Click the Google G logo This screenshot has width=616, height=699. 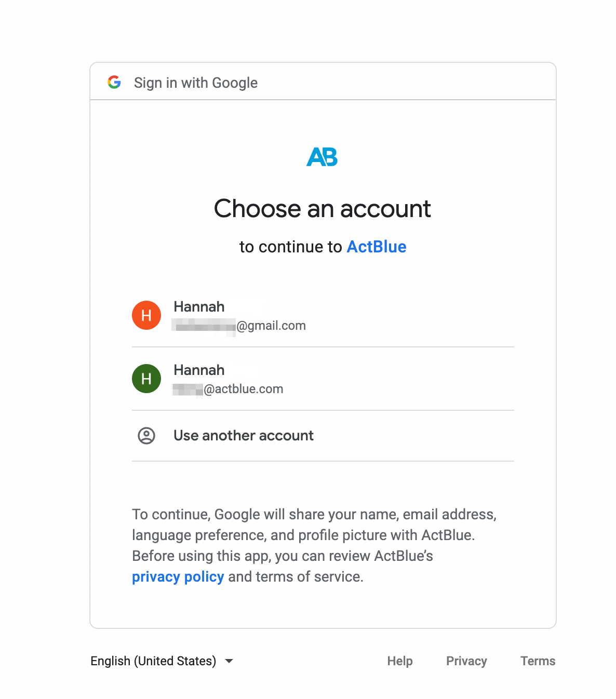(114, 82)
